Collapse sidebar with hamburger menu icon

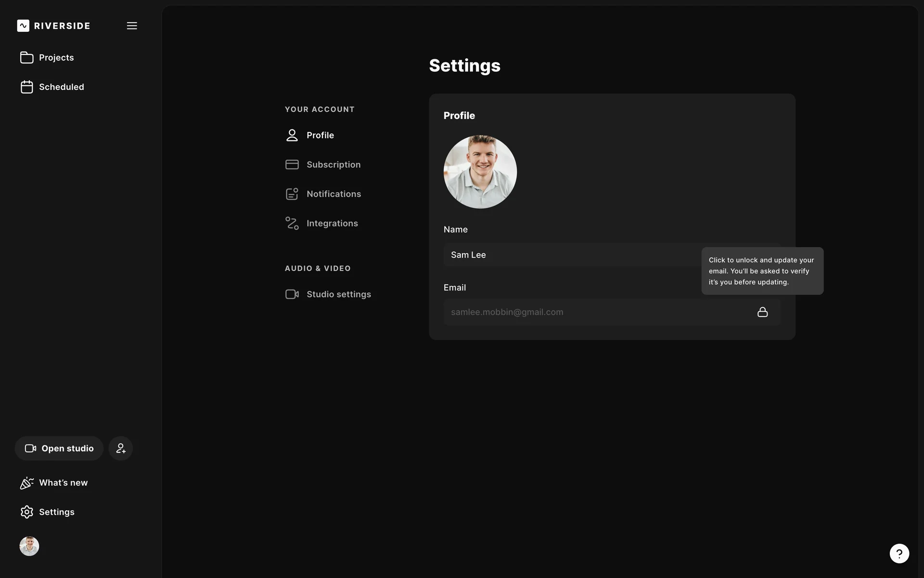[x=132, y=26]
